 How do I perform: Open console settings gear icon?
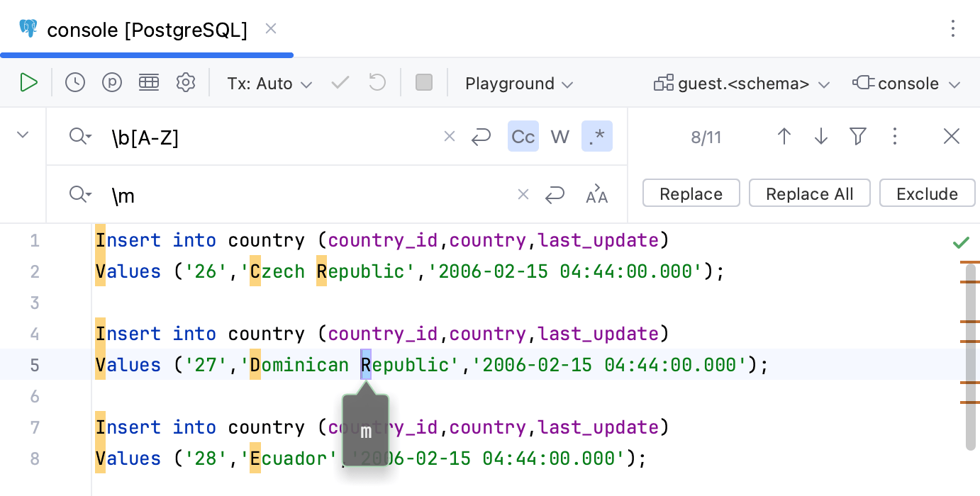(x=186, y=83)
